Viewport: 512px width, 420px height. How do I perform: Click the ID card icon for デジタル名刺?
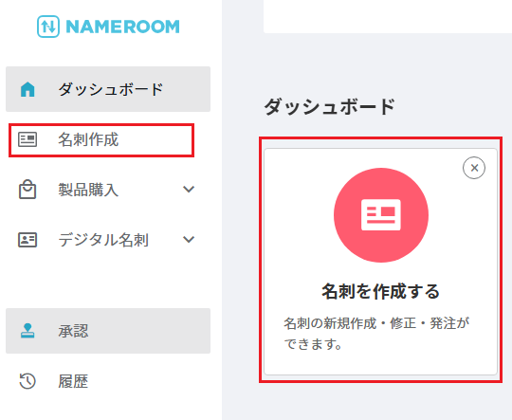(x=27, y=240)
